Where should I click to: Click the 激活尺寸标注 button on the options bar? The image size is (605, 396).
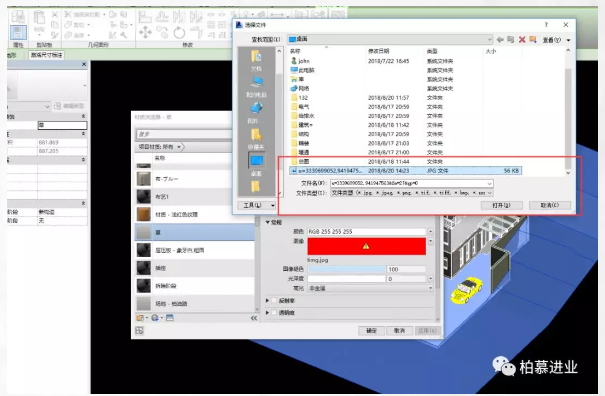click(x=46, y=55)
